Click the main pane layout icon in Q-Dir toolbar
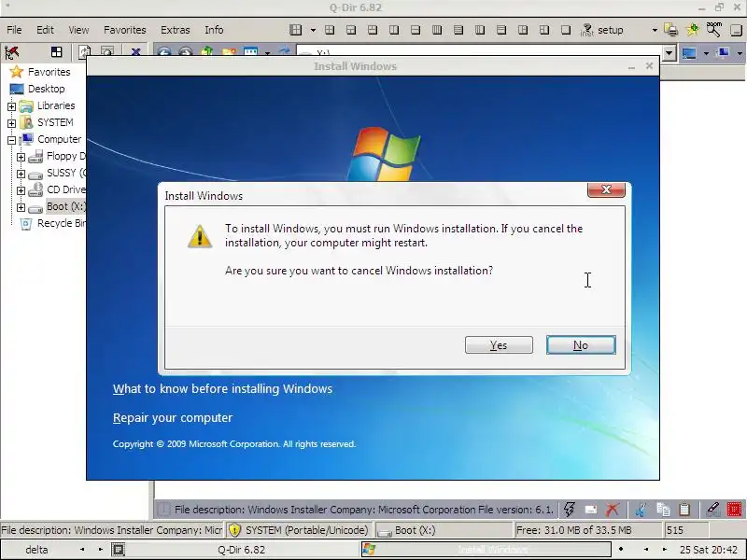747x560 pixels. pyautogui.click(x=295, y=30)
